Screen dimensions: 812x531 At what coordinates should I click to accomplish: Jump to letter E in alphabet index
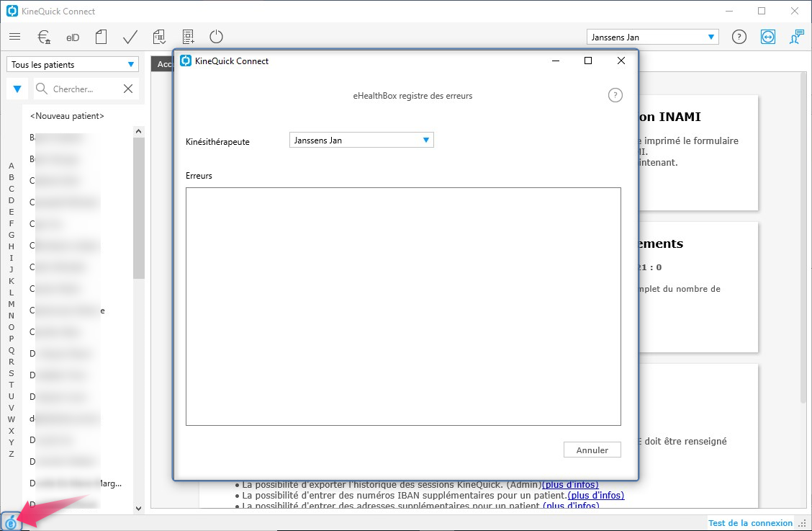pyautogui.click(x=12, y=212)
